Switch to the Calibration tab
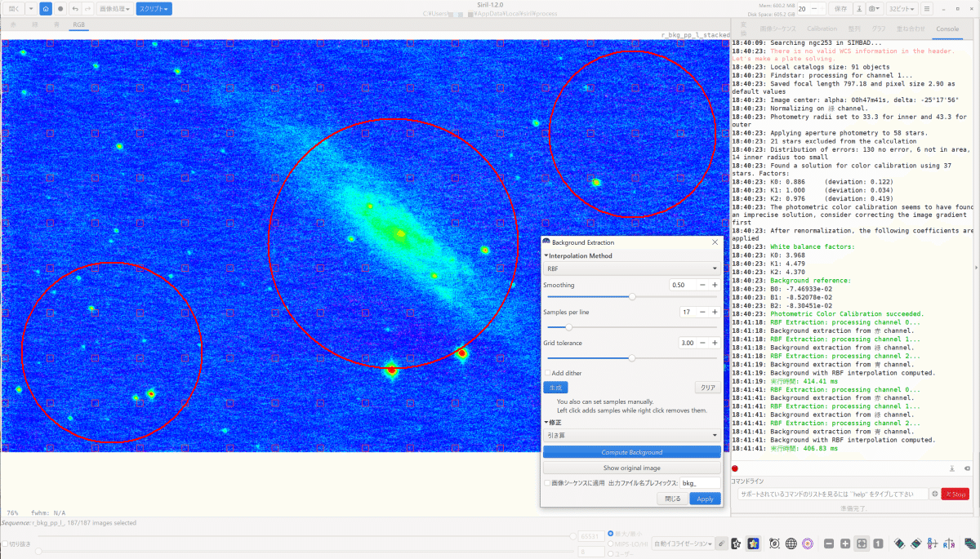 pyautogui.click(x=822, y=29)
